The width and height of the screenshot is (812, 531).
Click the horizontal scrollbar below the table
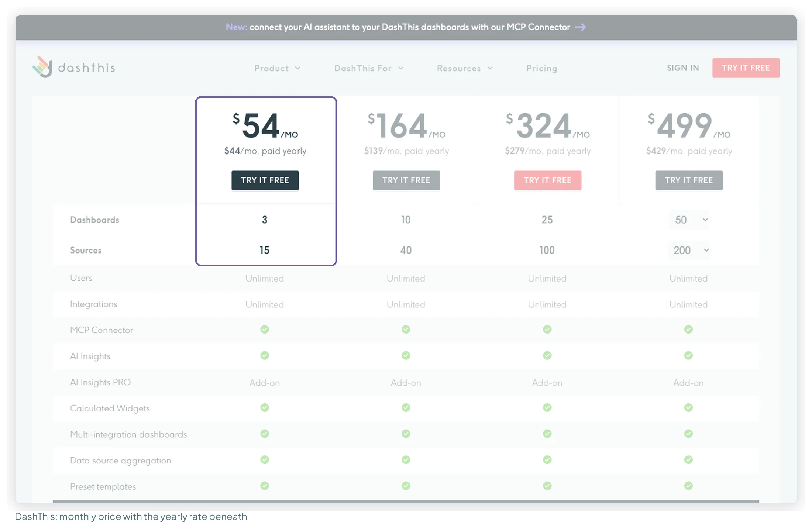coord(406,501)
